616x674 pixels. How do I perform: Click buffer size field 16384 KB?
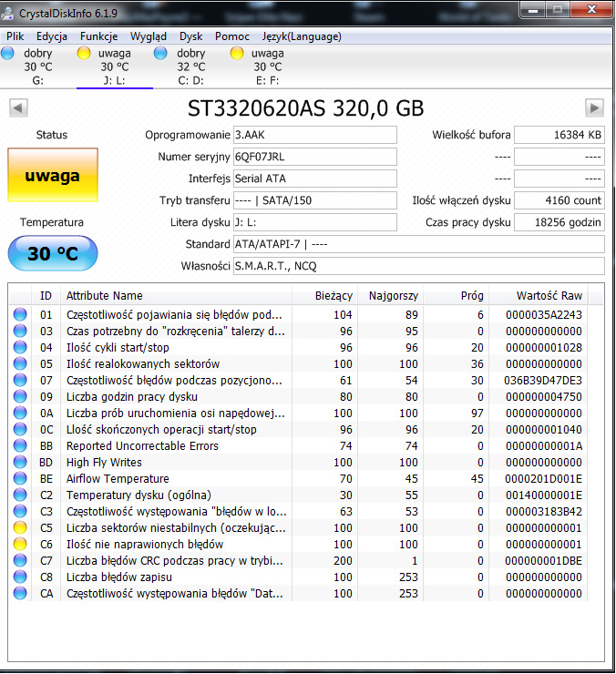coord(560,135)
